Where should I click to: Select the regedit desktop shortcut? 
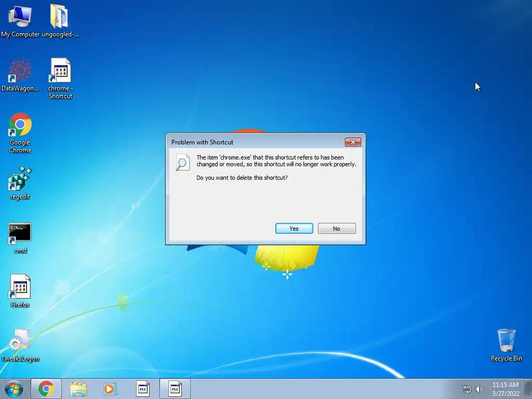(20, 183)
